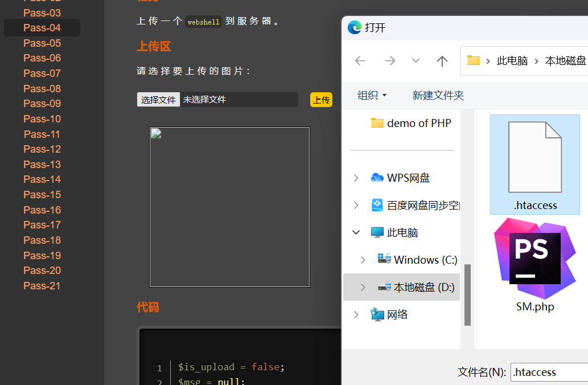Click the yellow 上传 upload button
The width and height of the screenshot is (588, 385).
pyautogui.click(x=321, y=99)
